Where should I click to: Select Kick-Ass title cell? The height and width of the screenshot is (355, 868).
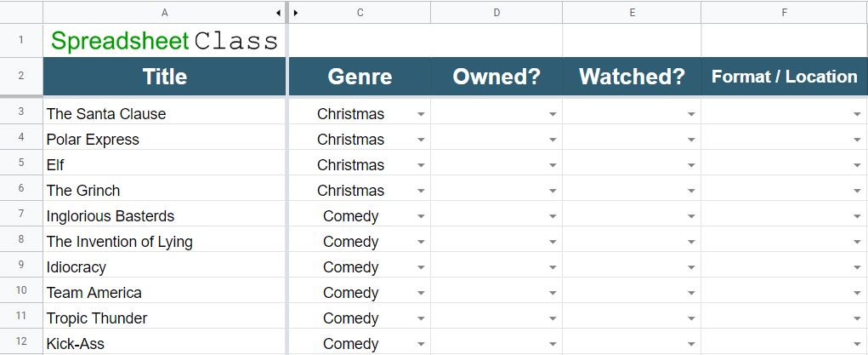pos(164,342)
